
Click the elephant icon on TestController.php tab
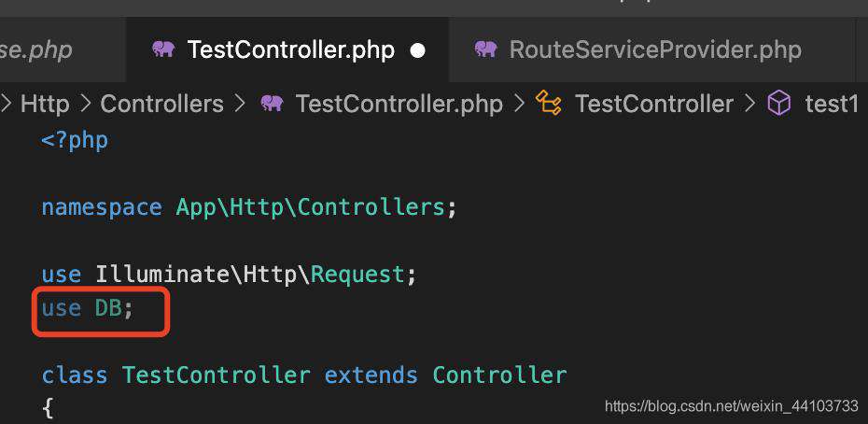point(163,49)
